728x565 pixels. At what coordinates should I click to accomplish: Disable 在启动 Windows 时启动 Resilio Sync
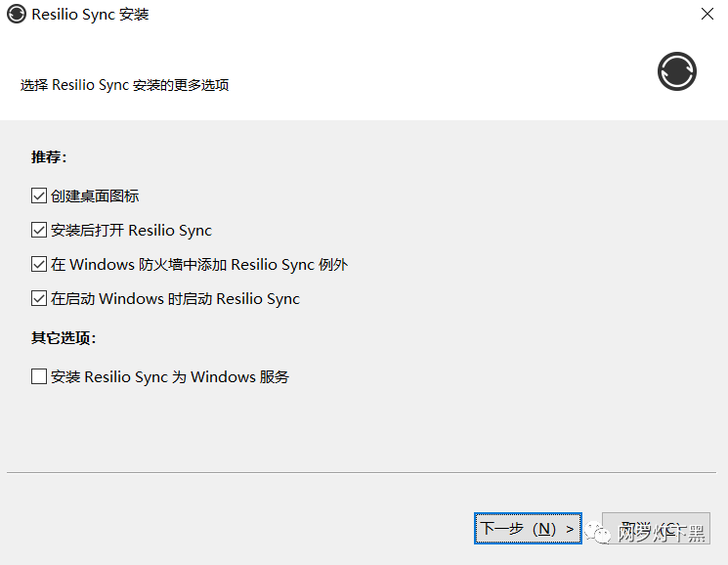(x=39, y=298)
